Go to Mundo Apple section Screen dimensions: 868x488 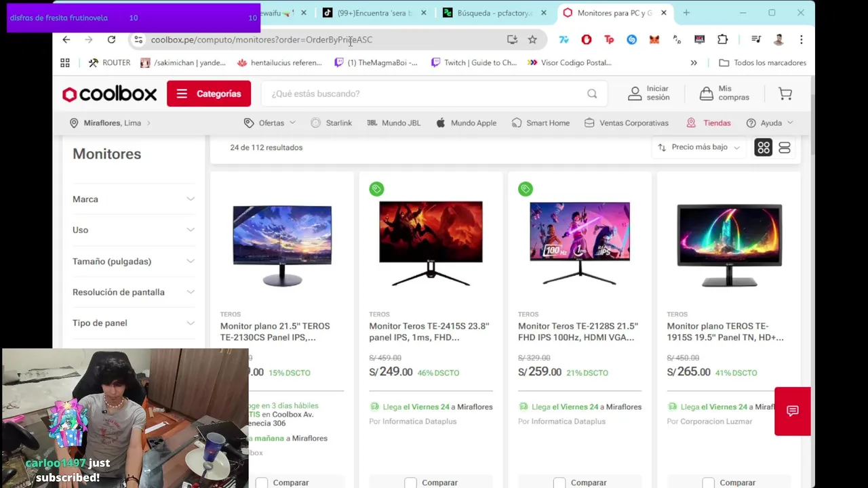click(467, 123)
